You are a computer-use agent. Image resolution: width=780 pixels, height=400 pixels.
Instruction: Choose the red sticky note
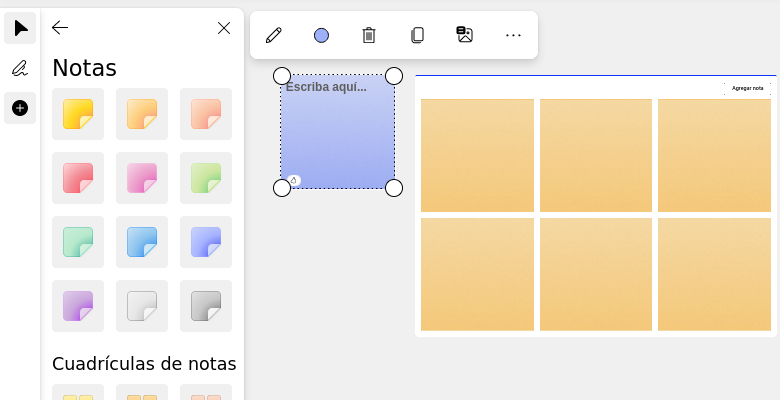click(x=78, y=178)
